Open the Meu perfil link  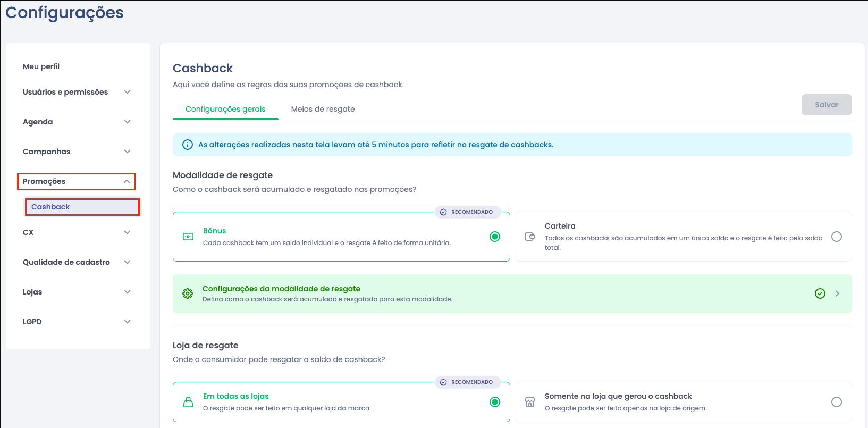[41, 66]
